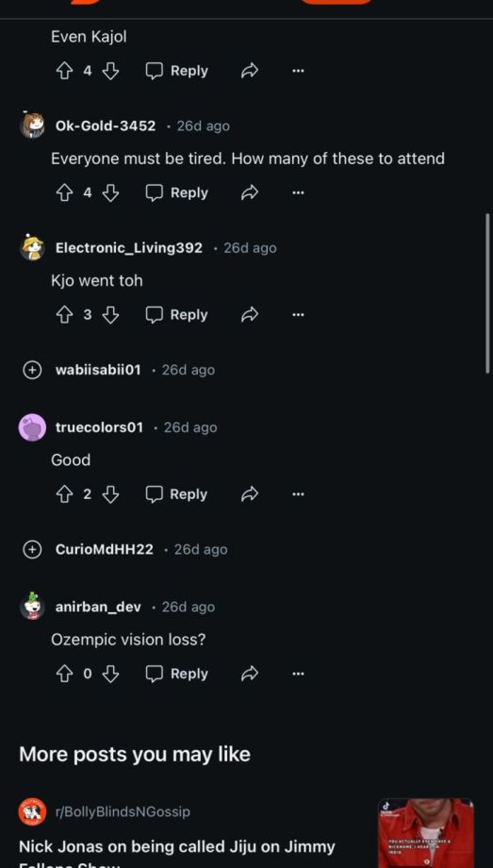Click the page scrollbar handle
Image resolution: width=493 pixels, height=868 pixels.
[487, 293]
